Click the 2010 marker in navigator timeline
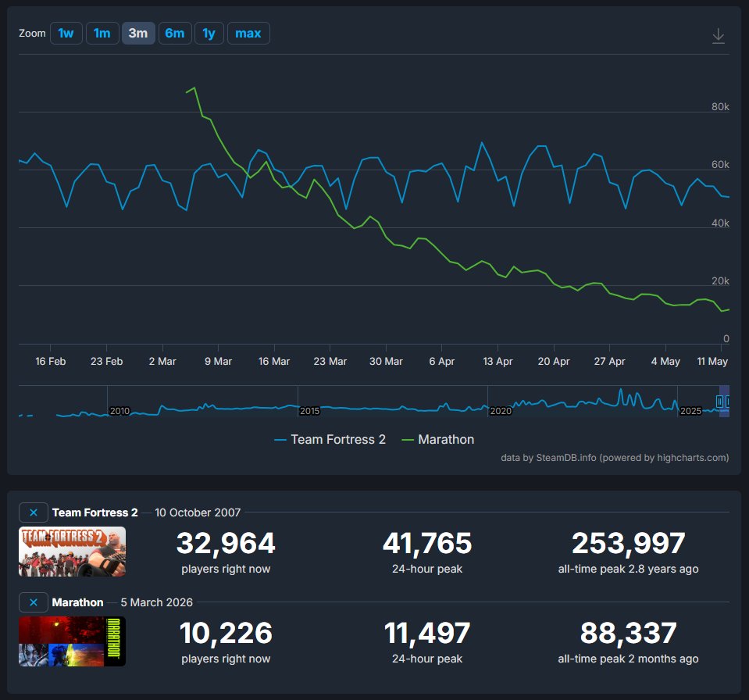The image size is (749, 700). 119,411
